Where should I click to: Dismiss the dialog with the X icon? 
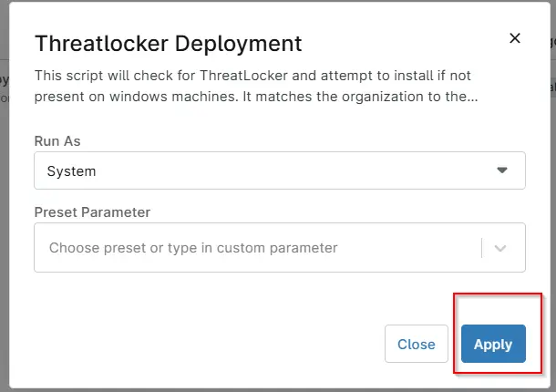514,38
